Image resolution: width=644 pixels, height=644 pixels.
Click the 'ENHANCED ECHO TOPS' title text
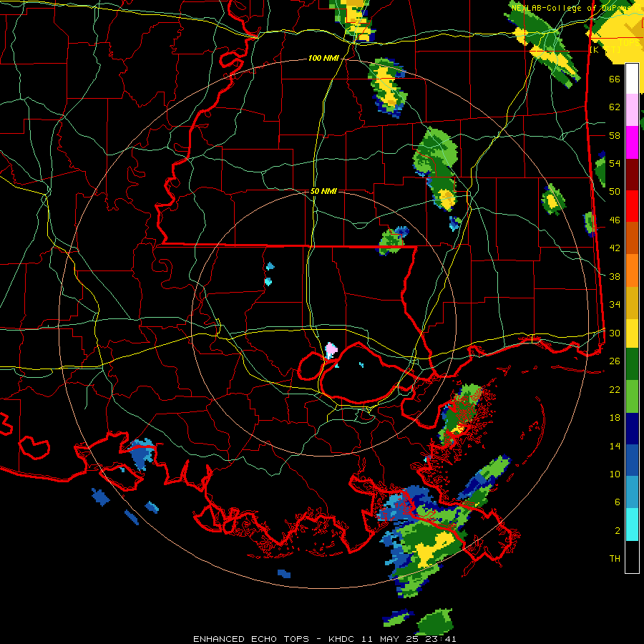[x=251, y=639]
